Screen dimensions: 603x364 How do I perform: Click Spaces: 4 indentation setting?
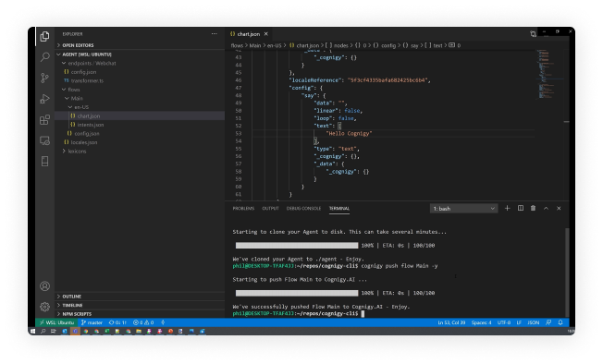pyautogui.click(x=481, y=322)
